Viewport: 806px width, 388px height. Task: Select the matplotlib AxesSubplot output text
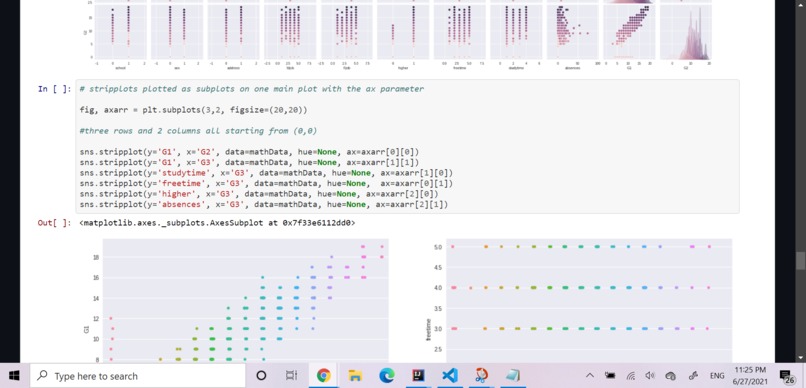click(217, 223)
